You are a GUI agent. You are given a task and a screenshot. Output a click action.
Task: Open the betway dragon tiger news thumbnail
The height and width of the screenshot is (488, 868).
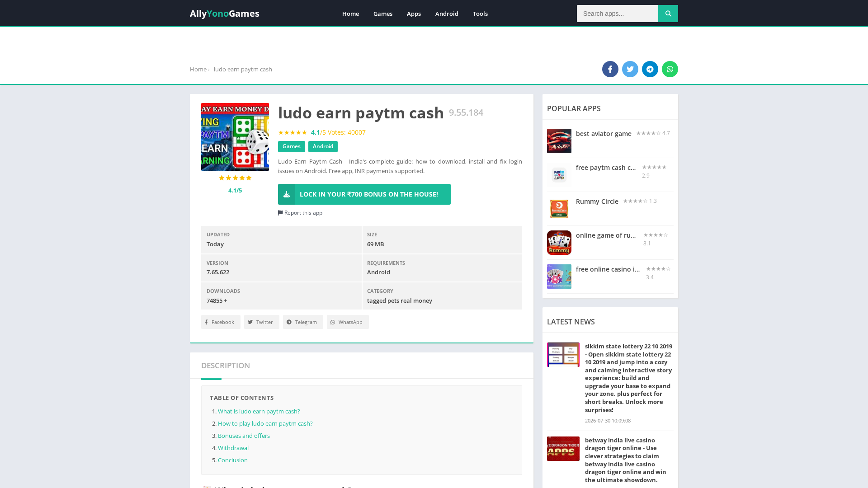(x=563, y=449)
